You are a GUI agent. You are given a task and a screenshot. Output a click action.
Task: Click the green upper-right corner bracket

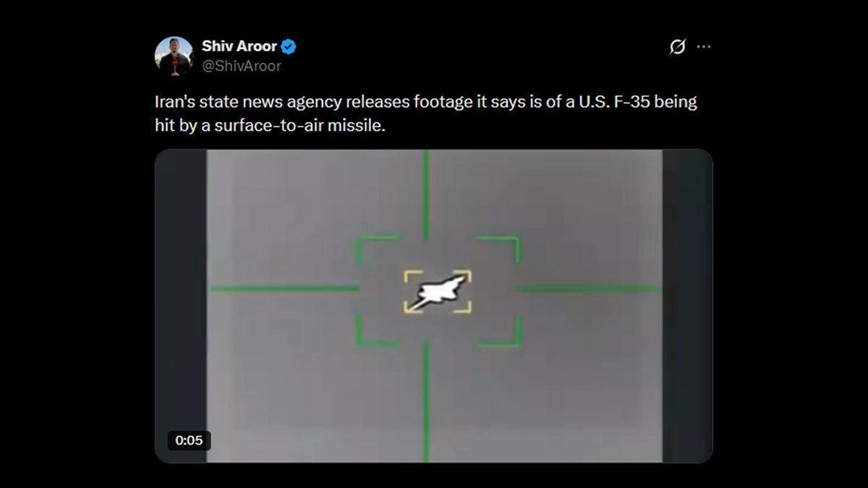coord(500,249)
